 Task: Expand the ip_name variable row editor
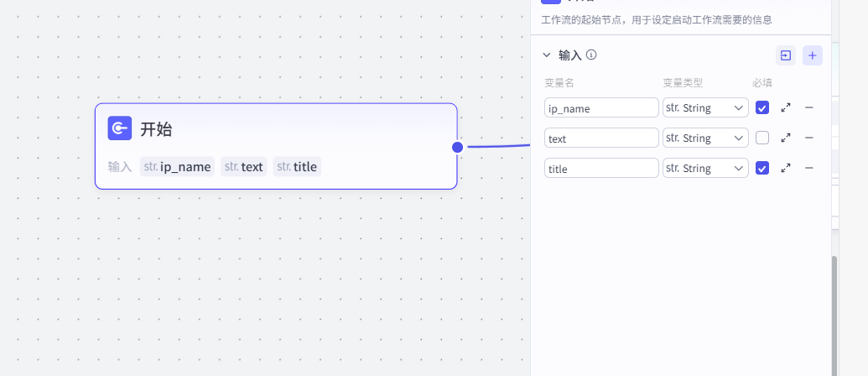(786, 107)
